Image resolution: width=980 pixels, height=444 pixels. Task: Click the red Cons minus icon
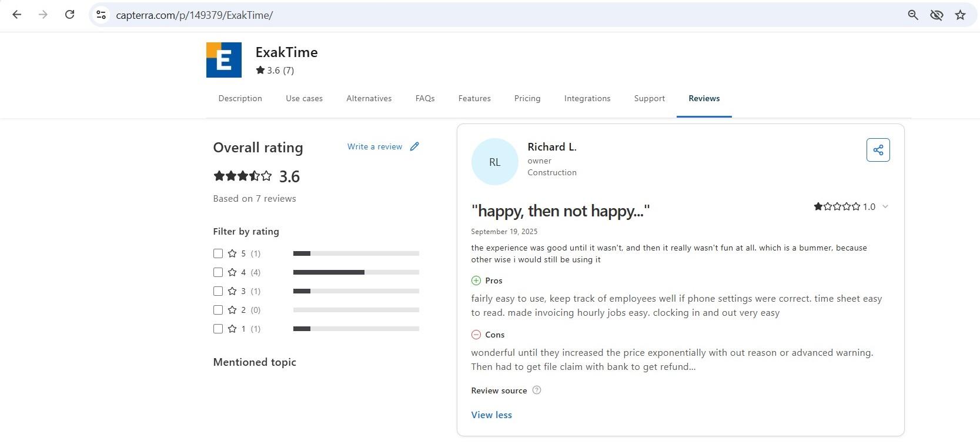pyautogui.click(x=476, y=335)
